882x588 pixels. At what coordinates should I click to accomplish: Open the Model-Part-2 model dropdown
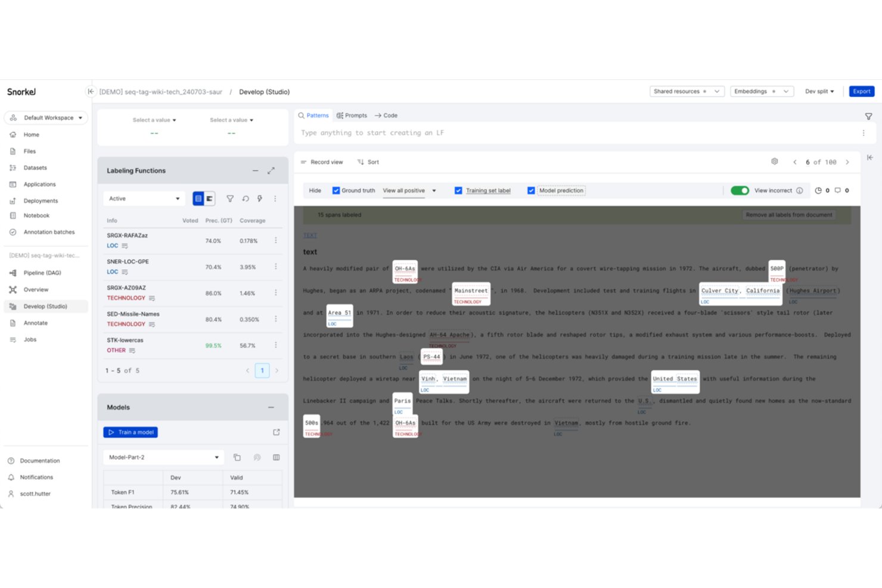164,458
